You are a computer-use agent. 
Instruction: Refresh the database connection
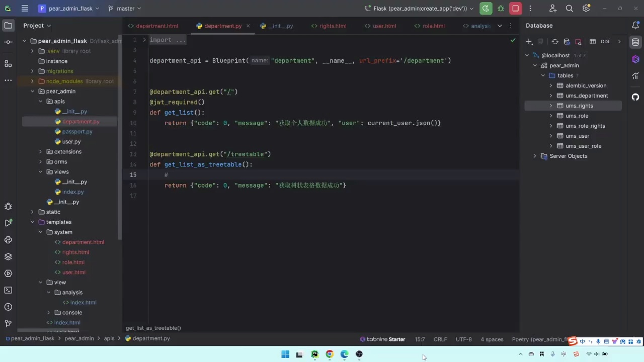point(555,42)
